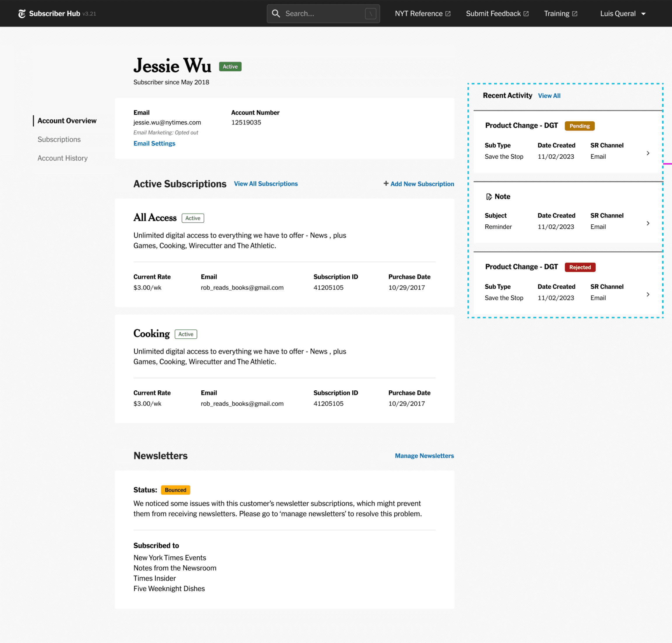672x643 pixels.
Task: Click Email Marketing: Opted out text
Action: (x=165, y=132)
